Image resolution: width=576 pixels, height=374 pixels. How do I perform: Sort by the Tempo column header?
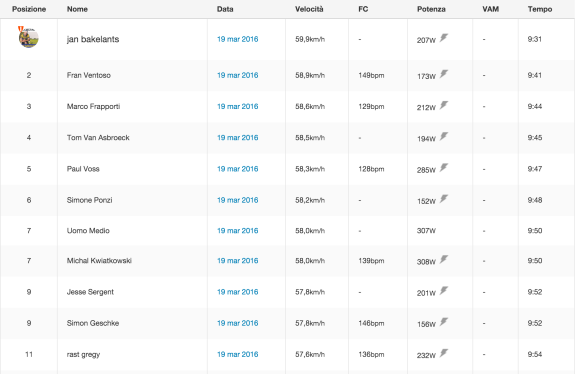pyautogui.click(x=540, y=9)
